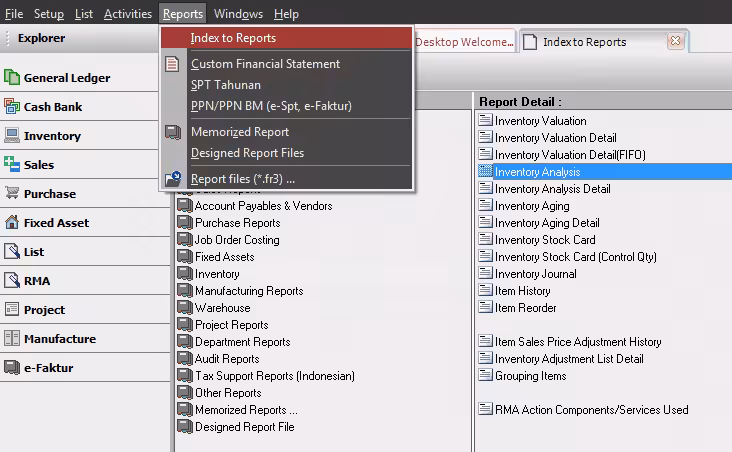Open Inventory Valuation Detail(FIFO) report
The width and height of the screenshot is (732, 452).
pos(570,155)
